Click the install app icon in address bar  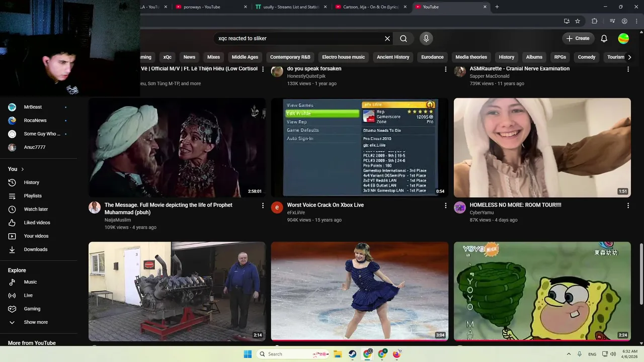[x=567, y=21]
